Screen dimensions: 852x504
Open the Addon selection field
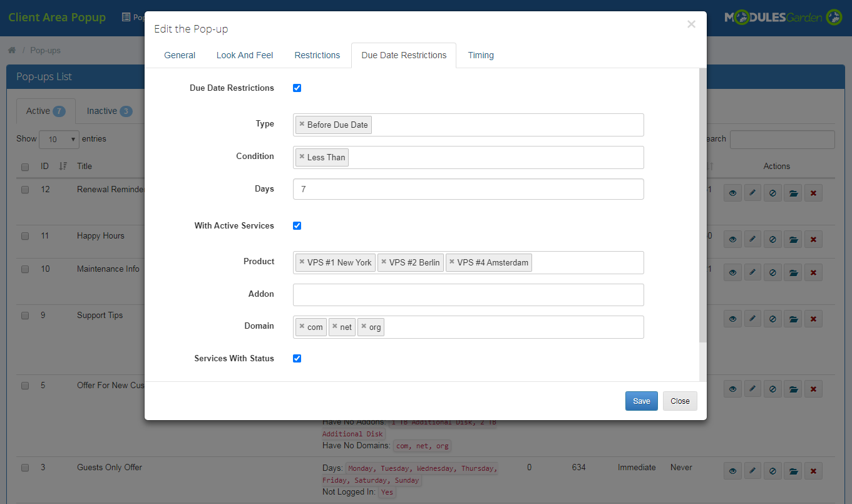468,294
